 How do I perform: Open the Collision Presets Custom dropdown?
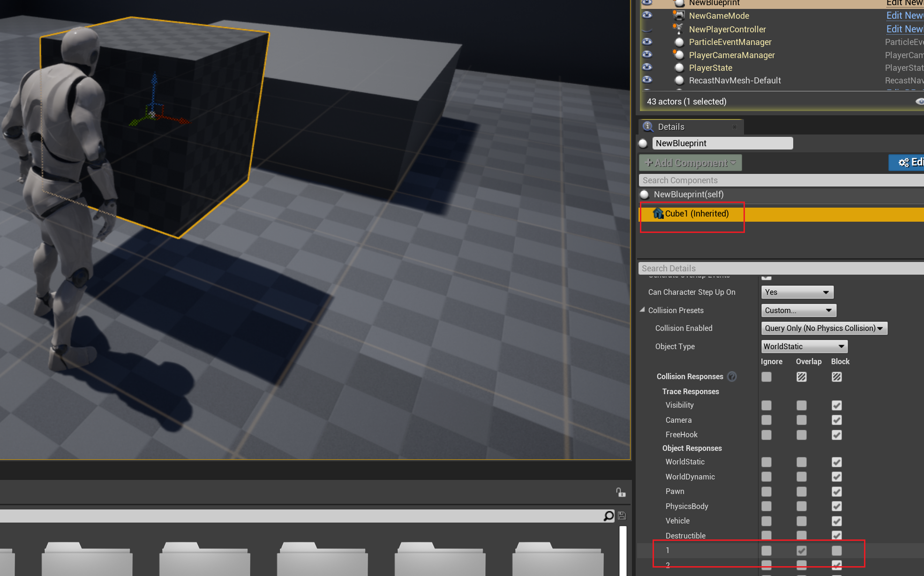(x=798, y=310)
